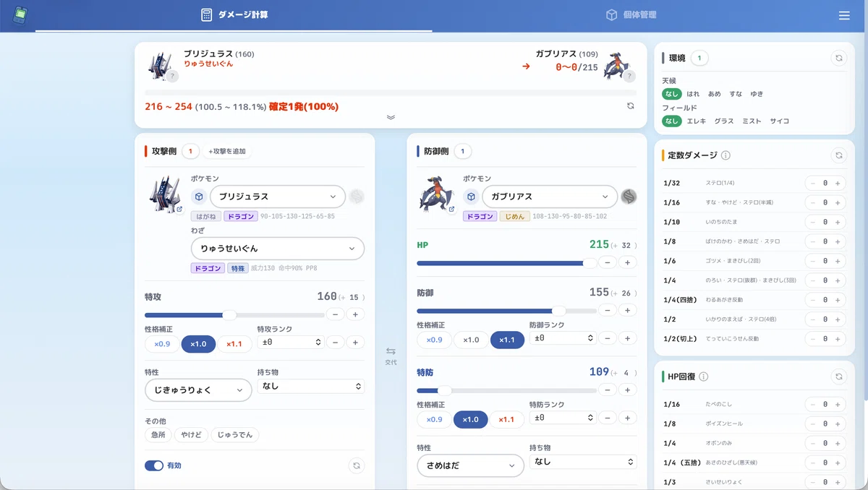Adjust the defender HP slider
This screenshot has width=868, height=490.
pyautogui.click(x=507, y=263)
